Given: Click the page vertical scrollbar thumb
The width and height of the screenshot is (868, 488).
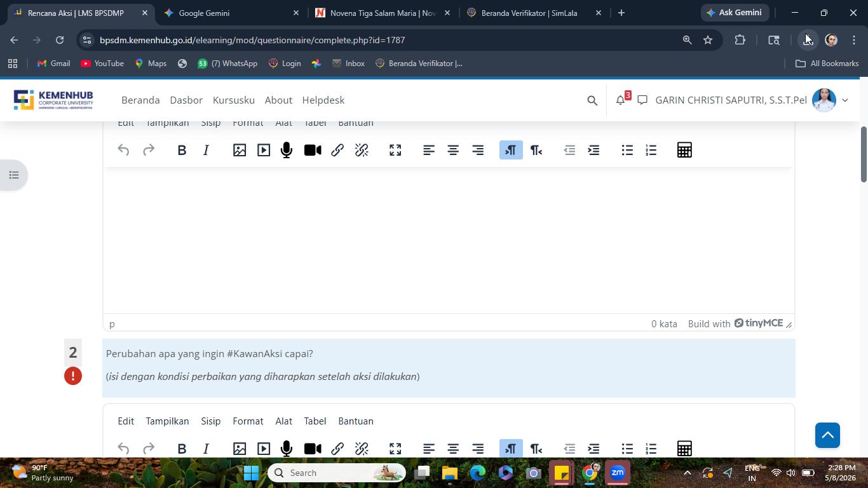Looking at the screenshot, I should coord(864,154).
